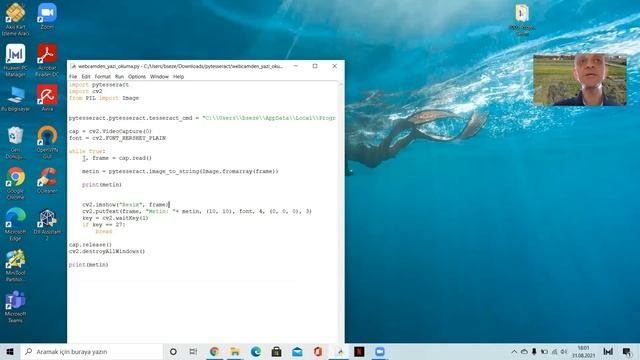Viewport: 640px width, 360px height.
Task: Select the OpenVPN GUI desktop icon
Action: pyautogui.click(x=47, y=142)
